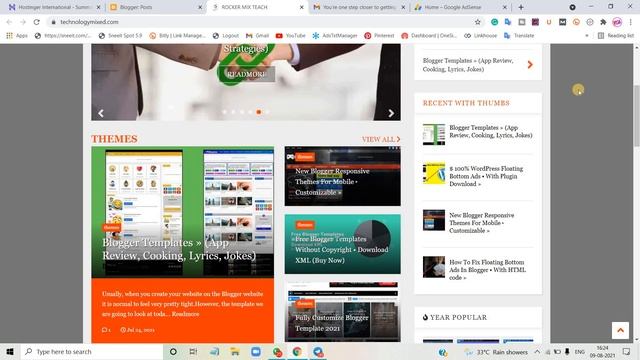Viewport: 640px width, 360px height.
Task: Click the taskbar search box
Action: (92, 351)
